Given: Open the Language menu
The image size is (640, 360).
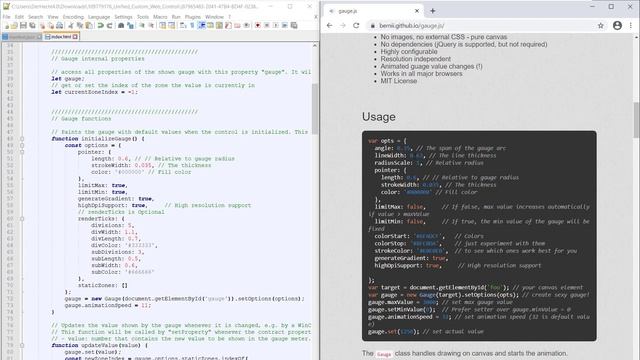Looking at the screenshot, I should (x=99, y=17).
